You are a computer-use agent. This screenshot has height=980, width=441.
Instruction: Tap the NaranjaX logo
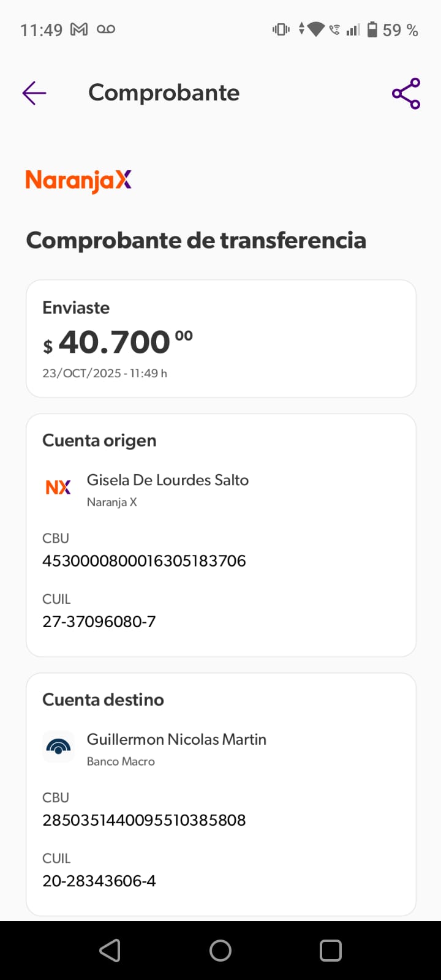pos(78,180)
